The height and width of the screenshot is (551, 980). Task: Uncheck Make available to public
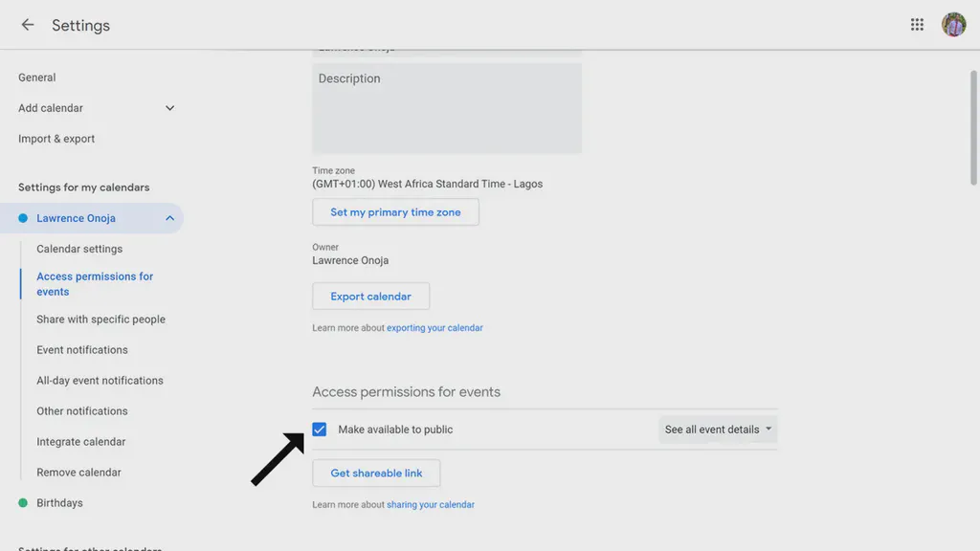319,429
